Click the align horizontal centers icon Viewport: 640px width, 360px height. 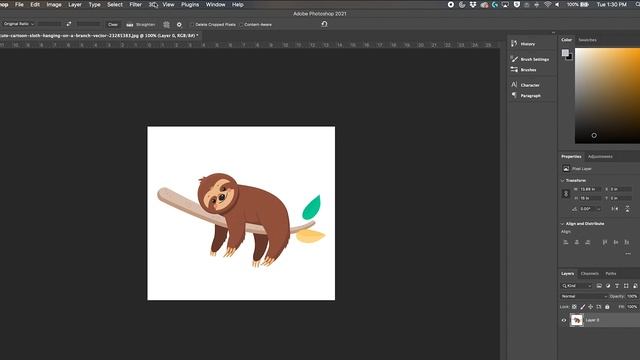point(577,242)
